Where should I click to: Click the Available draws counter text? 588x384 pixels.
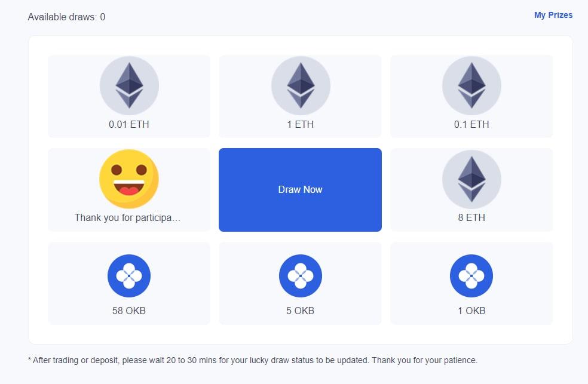pyautogui.click(x=66, y=17)
